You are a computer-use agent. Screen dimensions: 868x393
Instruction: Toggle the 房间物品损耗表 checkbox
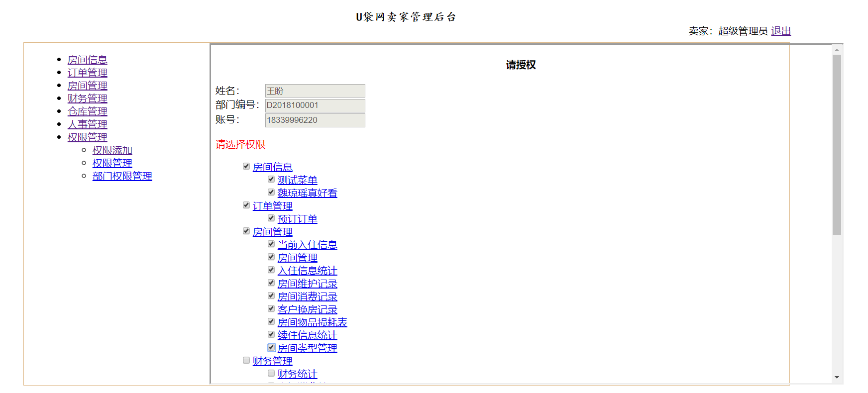point(271,321)
